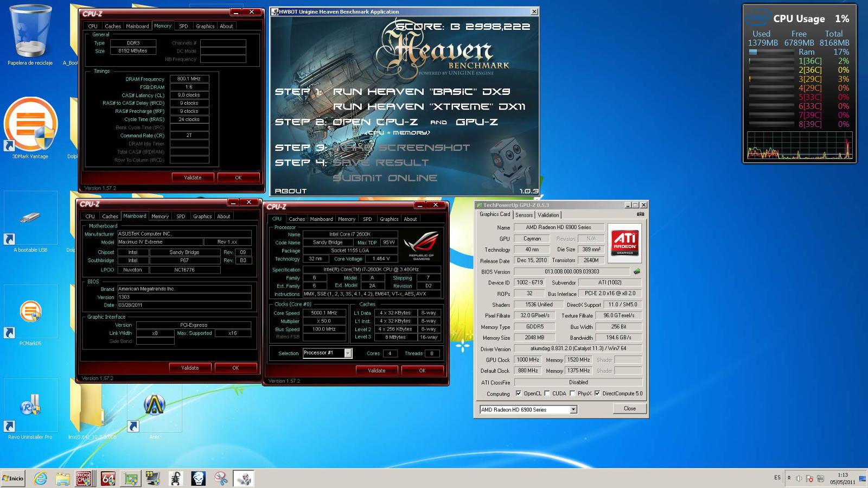Click the Maximus IV Extreme model field
The height and width of the screenshot is (488, 868).
pos(160,242)
